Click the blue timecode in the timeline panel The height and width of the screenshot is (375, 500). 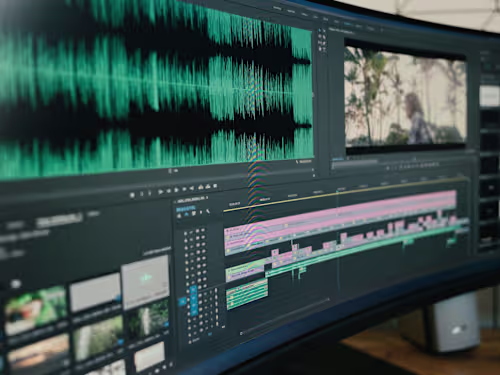coord(186,209)
